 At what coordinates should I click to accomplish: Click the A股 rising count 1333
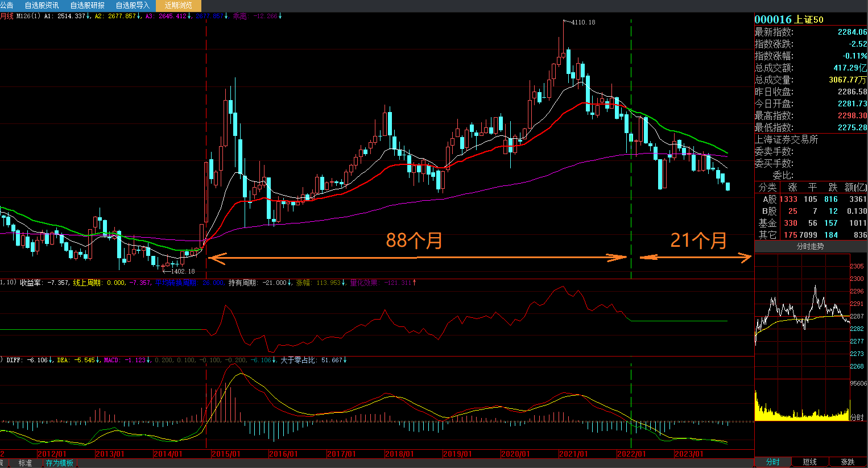[788, 199]
